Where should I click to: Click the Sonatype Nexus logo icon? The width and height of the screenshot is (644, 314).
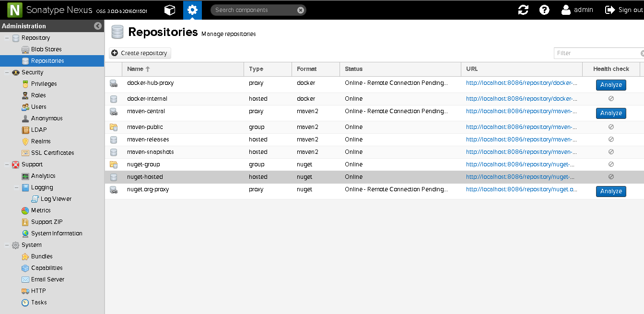tap(15, 10)
